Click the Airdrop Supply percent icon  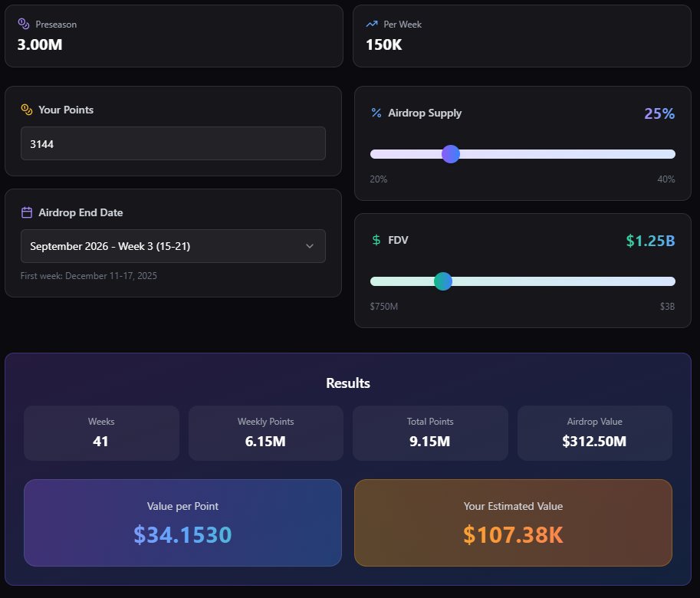(376, 113)
